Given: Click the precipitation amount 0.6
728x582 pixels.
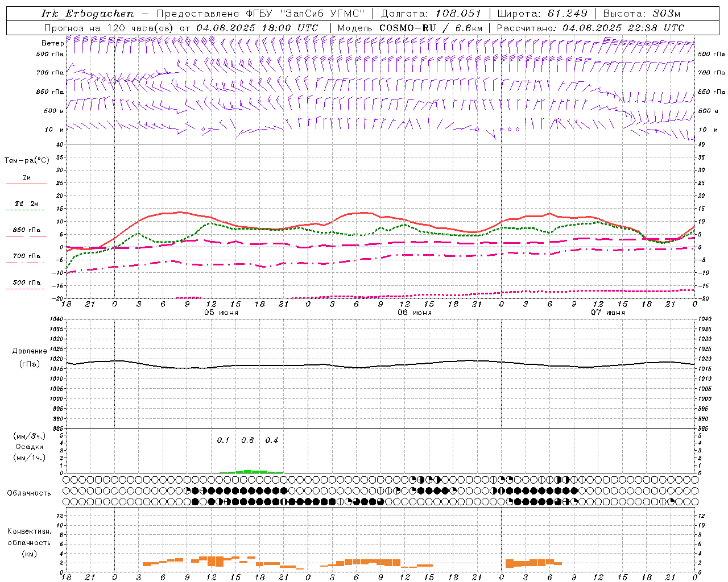Looking at the screenshot, I should pos(247,440).
